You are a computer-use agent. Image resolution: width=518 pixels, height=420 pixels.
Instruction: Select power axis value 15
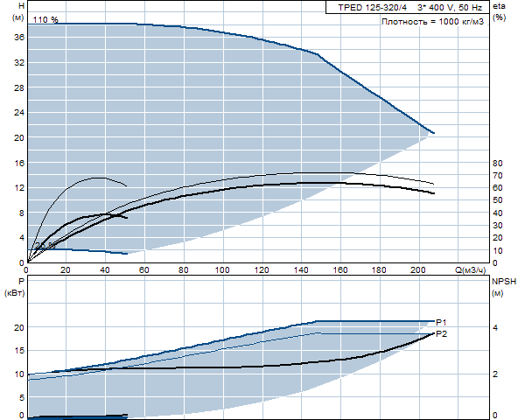[x=19, y=351]
